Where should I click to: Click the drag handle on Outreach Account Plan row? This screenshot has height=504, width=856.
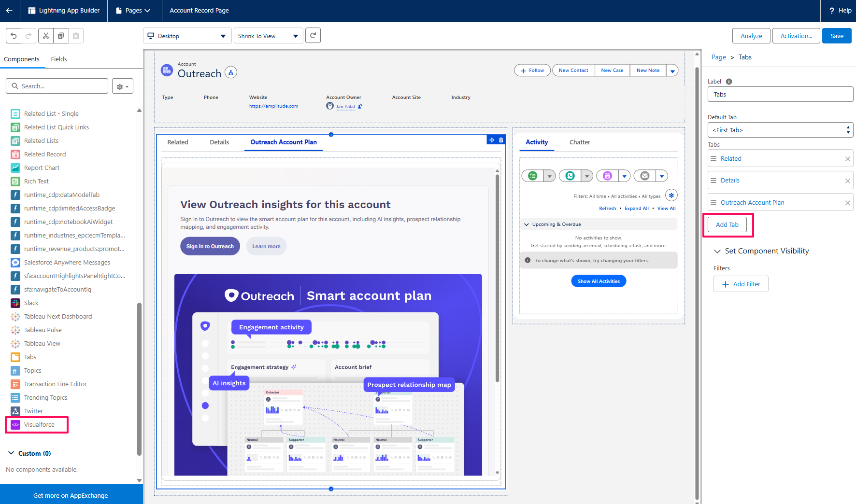tap(713, 202)
